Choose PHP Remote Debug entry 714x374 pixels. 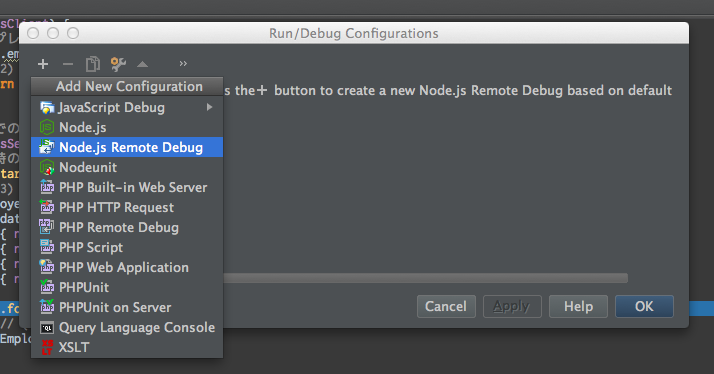[x=127, y=227]
